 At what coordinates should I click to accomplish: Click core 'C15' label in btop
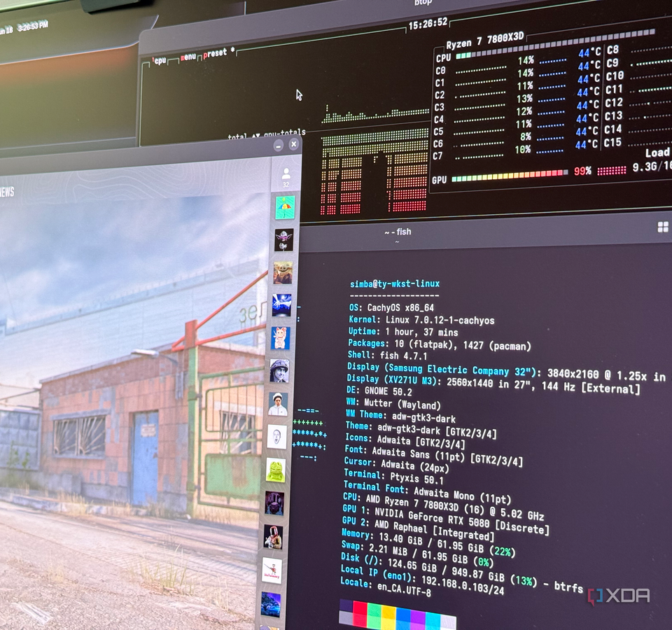point(612,143)
